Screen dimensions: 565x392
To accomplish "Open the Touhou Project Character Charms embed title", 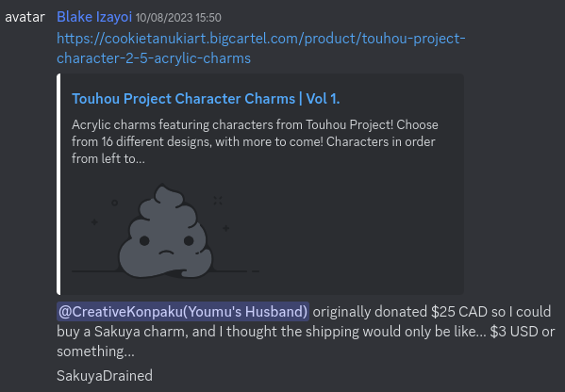I will click(206, 99).
